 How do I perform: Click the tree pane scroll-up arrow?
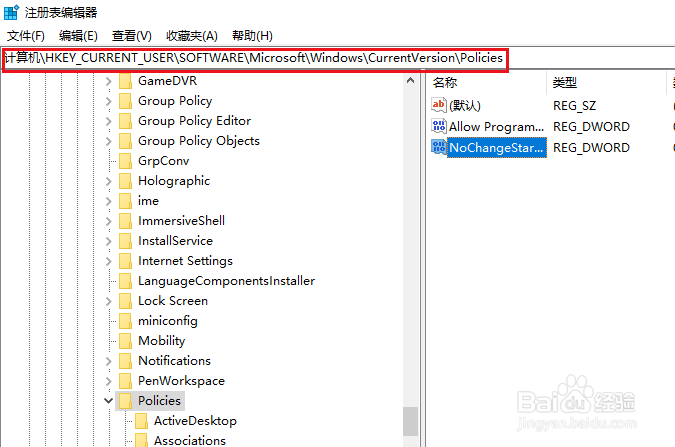[x=411, y=81]
